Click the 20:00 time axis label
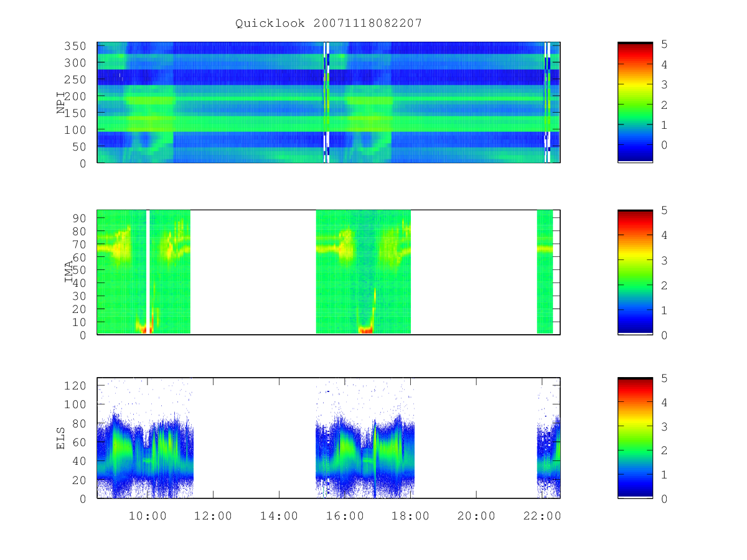This screenshot has width=747, height=560. [476, 515]
